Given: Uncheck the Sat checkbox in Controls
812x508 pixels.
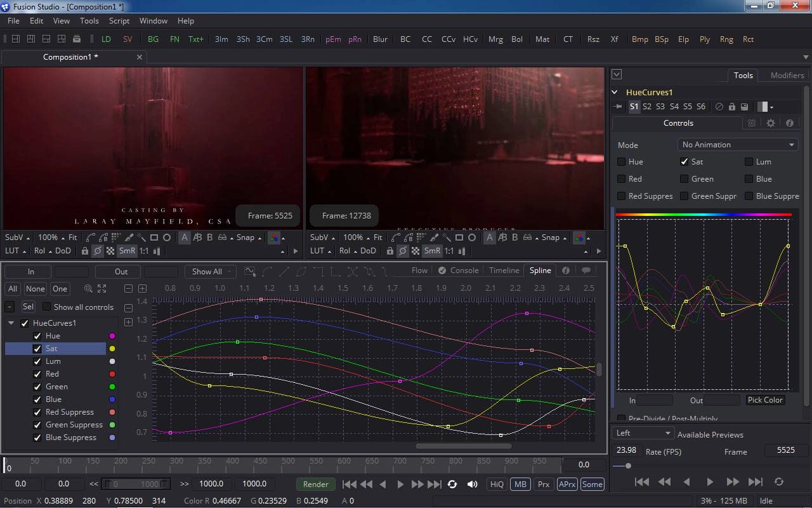Looking at the screenshot, I should click(x=684, y=161).
